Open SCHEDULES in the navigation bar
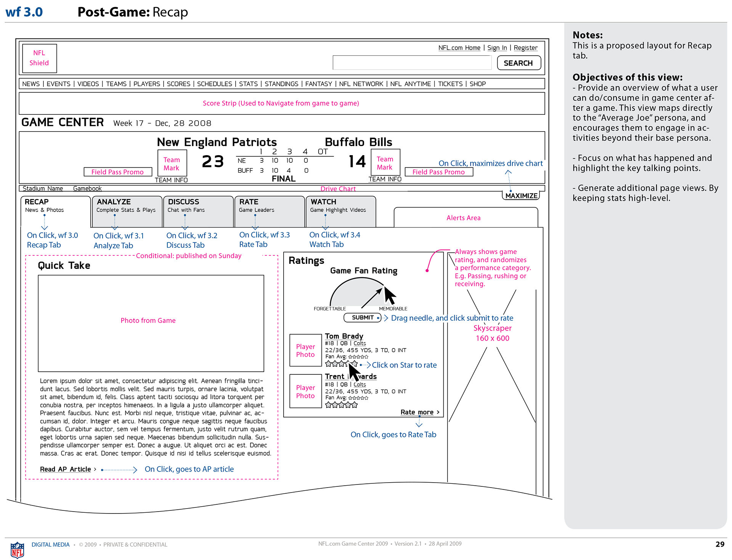This screenshot has width=732, height=560. (215, 84)
